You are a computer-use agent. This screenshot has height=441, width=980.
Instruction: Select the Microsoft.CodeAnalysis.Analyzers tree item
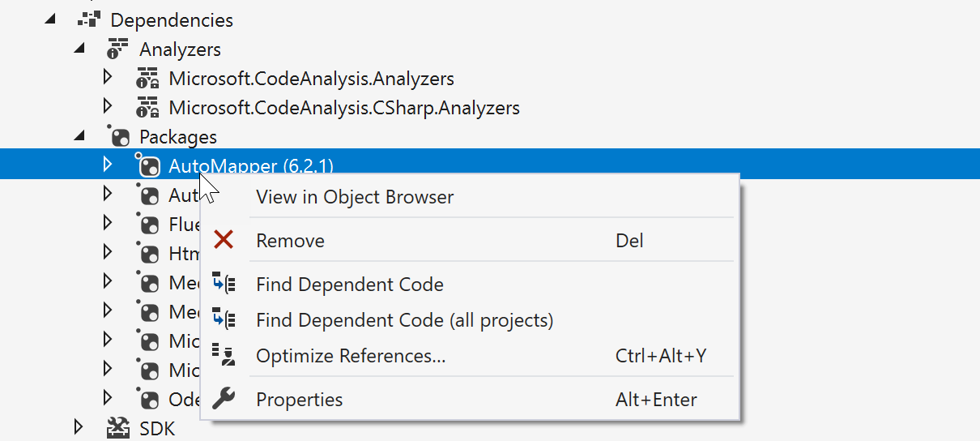311,79
